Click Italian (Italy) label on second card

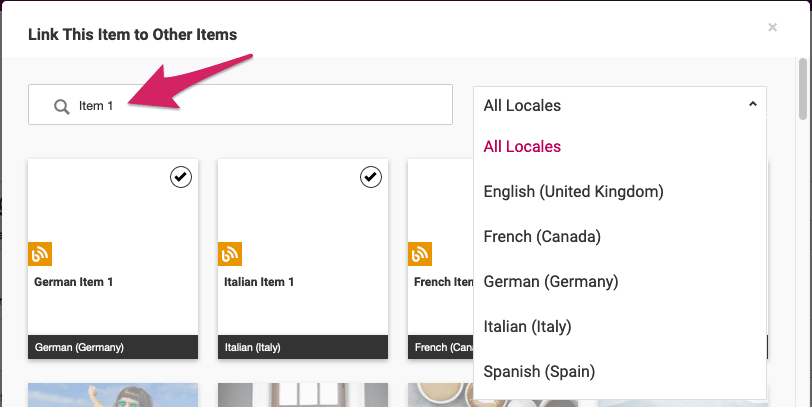click(x=253, y=347)
